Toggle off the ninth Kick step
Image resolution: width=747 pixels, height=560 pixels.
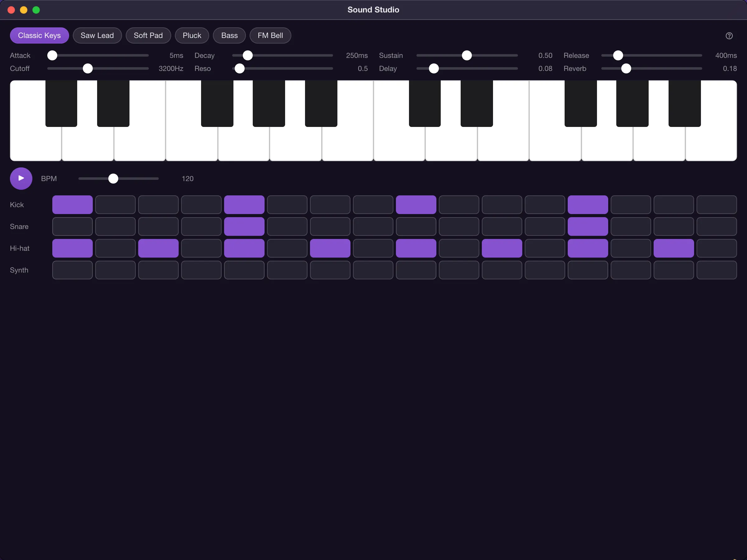pyautogui.click(x=416, y=205)
